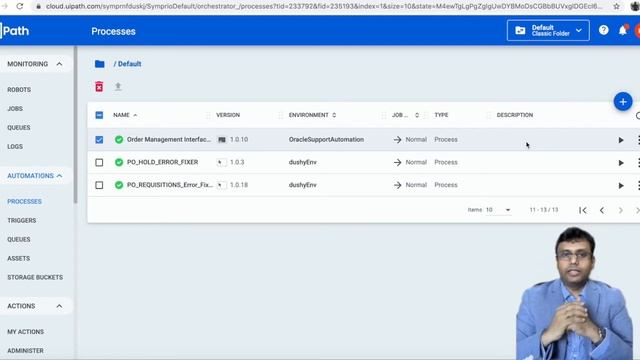Screen dimensions: 640x360
Task: Bookmark the page with the star icon
Action: click(x=616, y=7)
